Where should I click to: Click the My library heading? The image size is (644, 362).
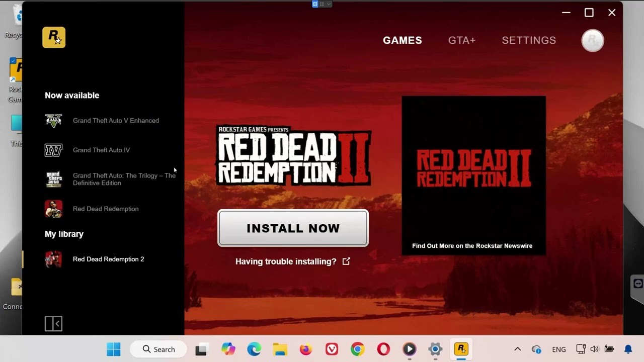click(64, 234)
